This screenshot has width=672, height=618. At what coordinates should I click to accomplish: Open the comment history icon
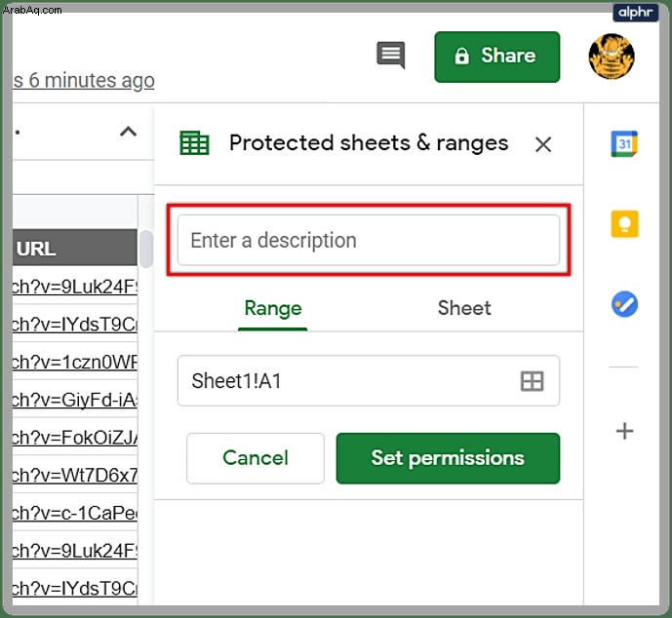(x=390, y=55)
